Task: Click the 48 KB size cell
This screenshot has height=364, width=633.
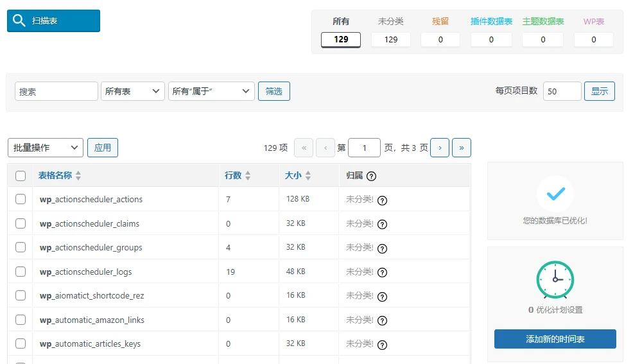Action: point(295,271)
